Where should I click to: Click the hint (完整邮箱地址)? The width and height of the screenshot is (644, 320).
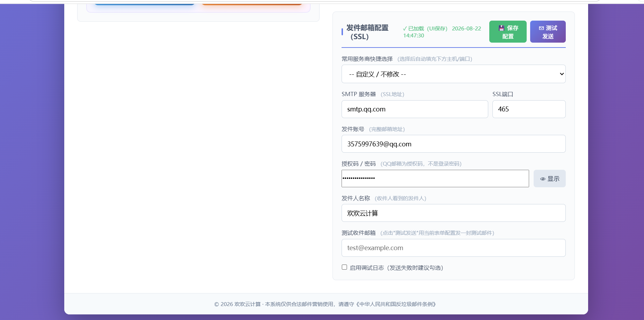pos(387,129)
